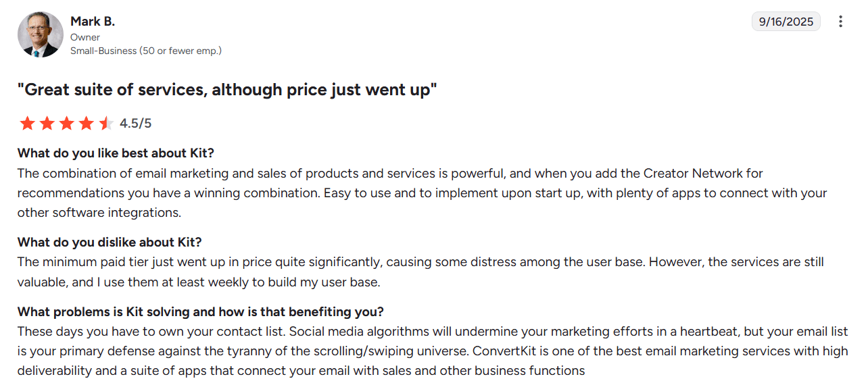Click the second rating star
This screenshot has height=383, width=868.
(47, 123)
